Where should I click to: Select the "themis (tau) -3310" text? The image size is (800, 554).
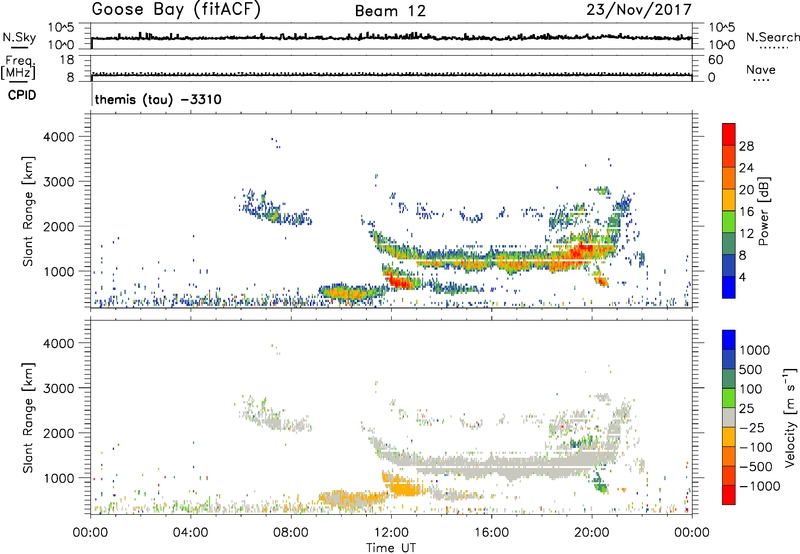pyautogui.click(x=158, y=99)
